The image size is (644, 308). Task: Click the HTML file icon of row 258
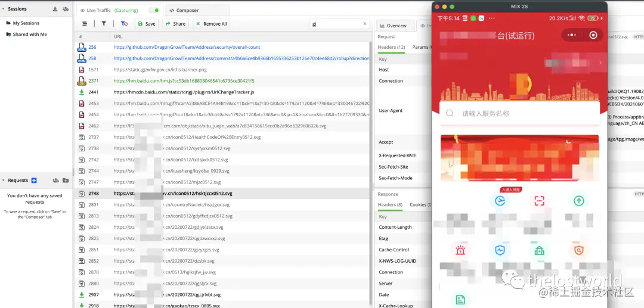pyautogui.click(x=81, y=58)
